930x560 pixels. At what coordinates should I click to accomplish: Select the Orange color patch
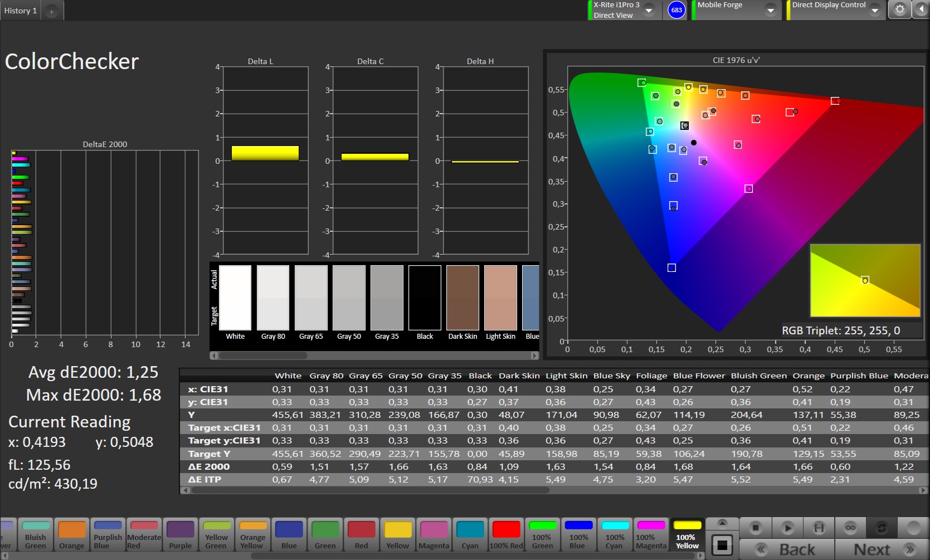72,535
